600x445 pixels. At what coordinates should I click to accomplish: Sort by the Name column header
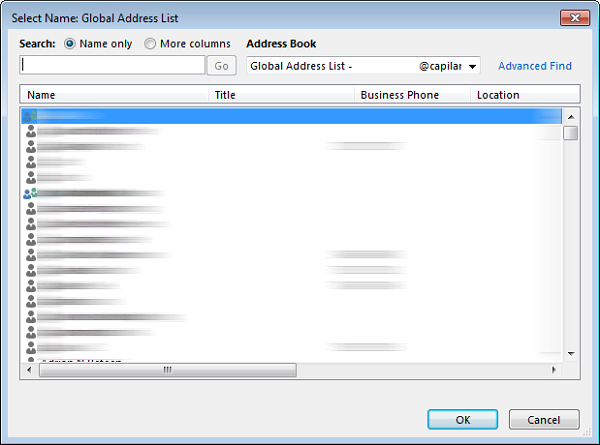(114, 95)
